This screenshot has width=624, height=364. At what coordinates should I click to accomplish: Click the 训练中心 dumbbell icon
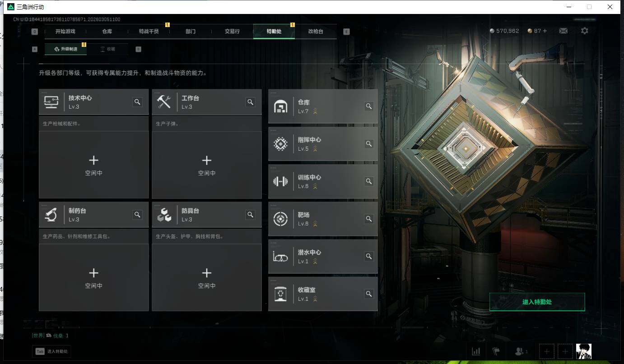pos(281,181)
